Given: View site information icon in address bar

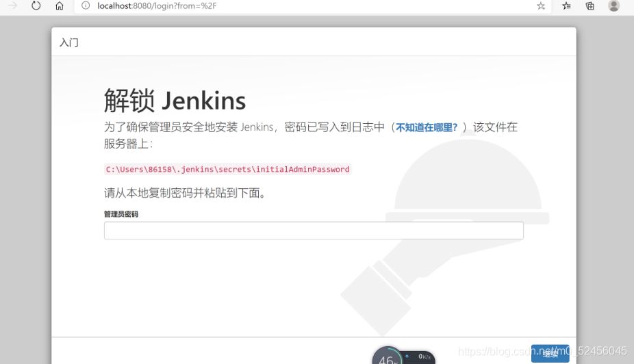Looking at the screenshot, I should tap(86, 5).
